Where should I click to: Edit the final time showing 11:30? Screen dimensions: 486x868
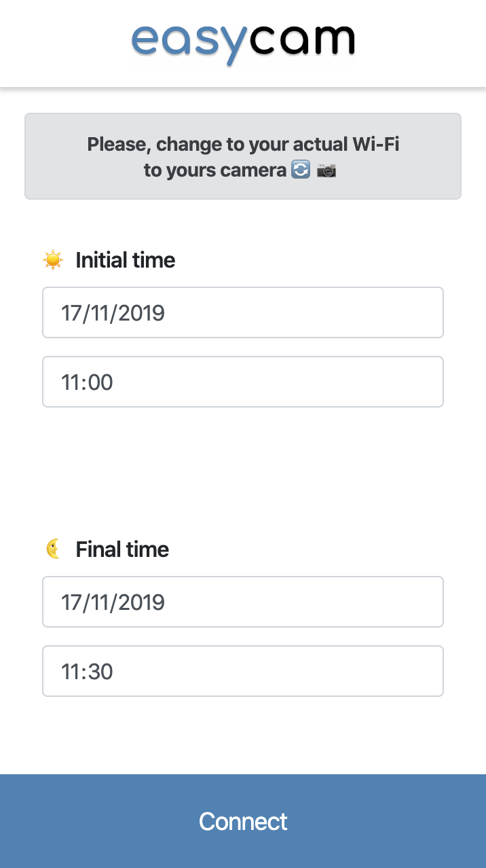[x=242, y=671]
